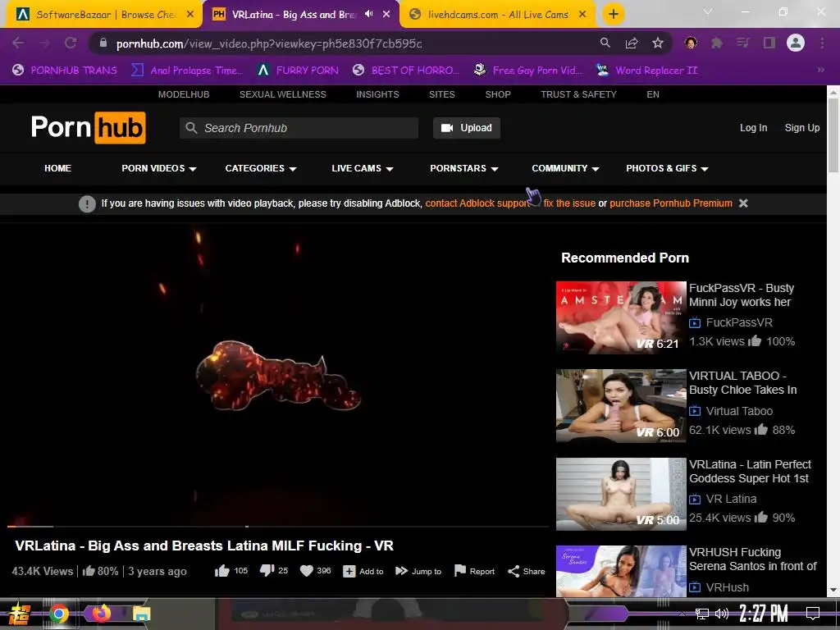Click the share page icon in address bar
Image resolution: width=840 pixels, height=630 pixels.
[x=632, y=43]
